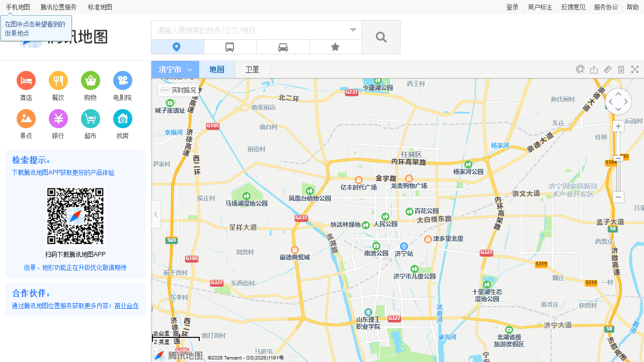Open 手机地图 menu item

click(x=18, y=7)
